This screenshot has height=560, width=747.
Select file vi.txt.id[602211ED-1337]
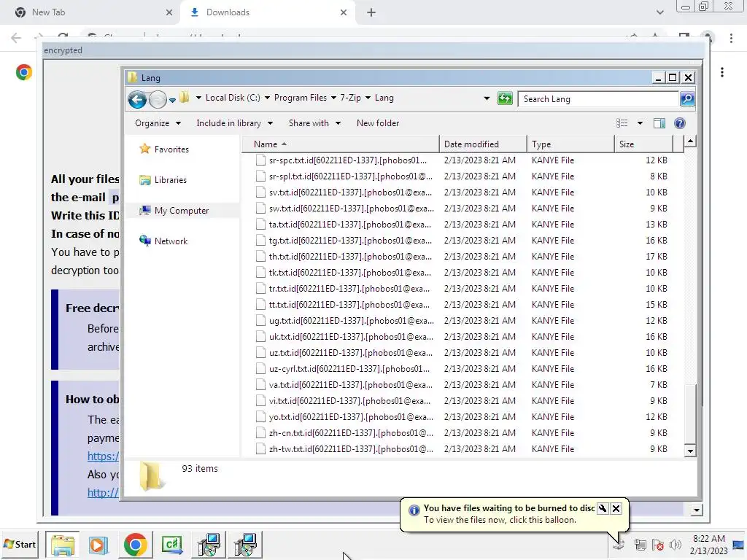pos(349,401)
